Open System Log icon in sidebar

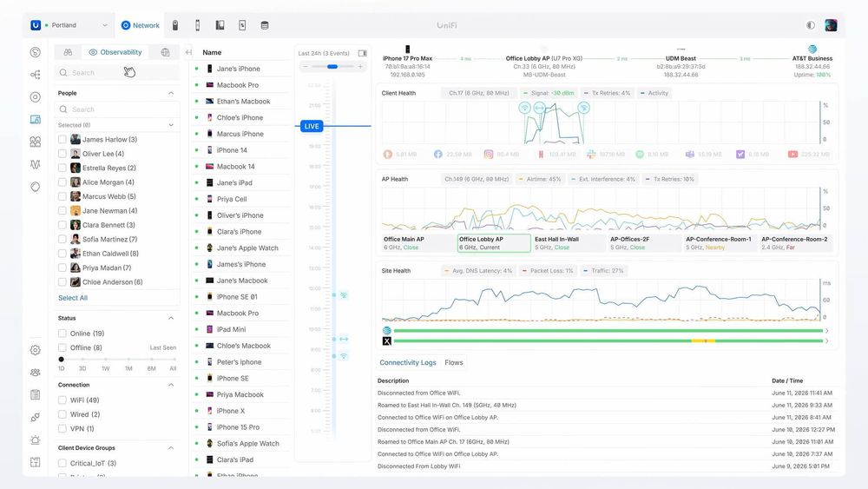[x=36, y=395]
